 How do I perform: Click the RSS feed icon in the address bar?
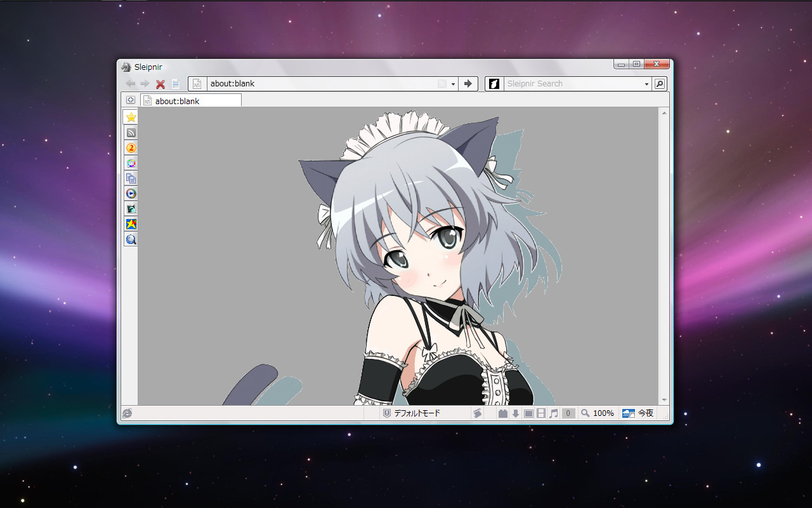point(442,84)
